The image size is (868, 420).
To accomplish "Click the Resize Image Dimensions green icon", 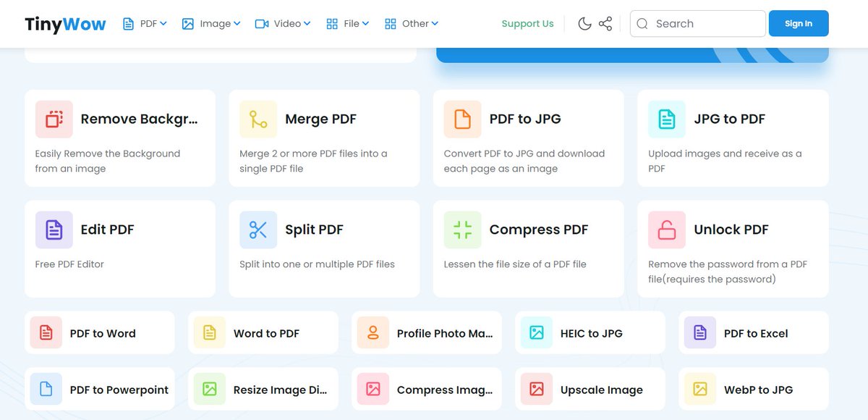I will coord(210,389).
